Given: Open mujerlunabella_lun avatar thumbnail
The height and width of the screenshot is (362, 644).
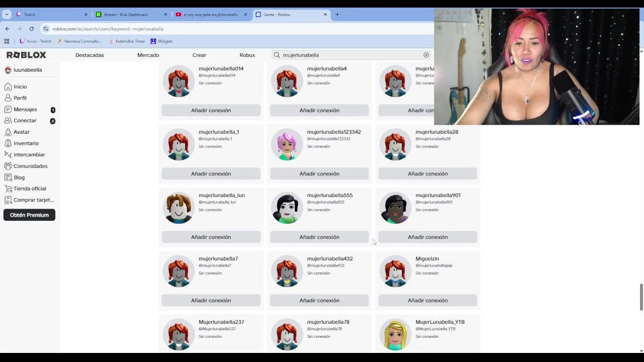Looking at the screenshot, I should click(179, 208).
